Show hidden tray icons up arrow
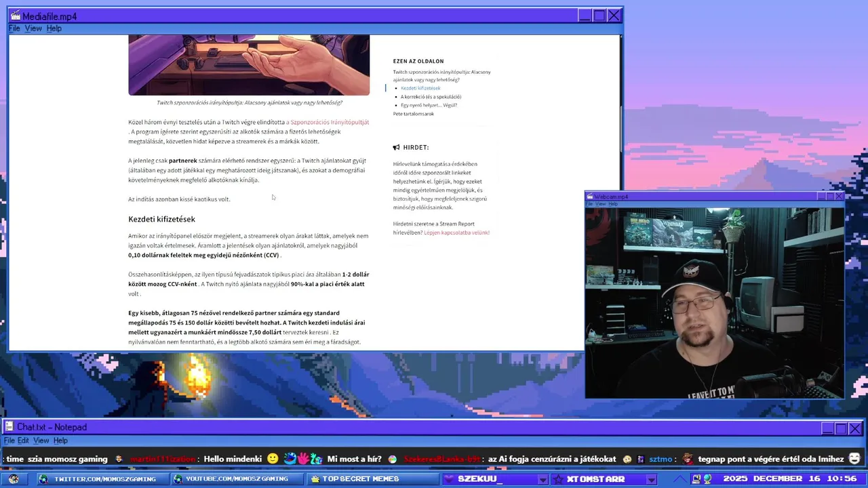The height and width of the screenshot is (488, 868). click(679, 480)
